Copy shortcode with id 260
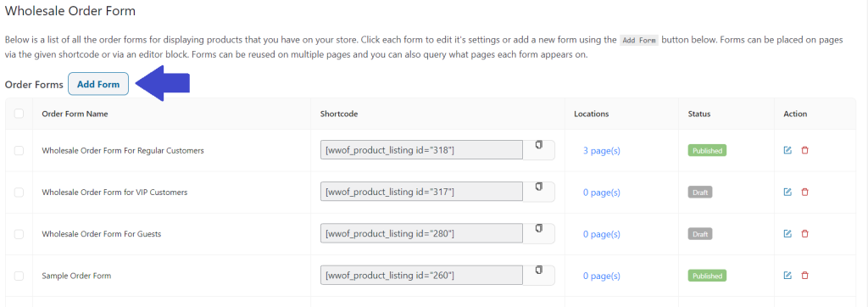 (538, 271)
